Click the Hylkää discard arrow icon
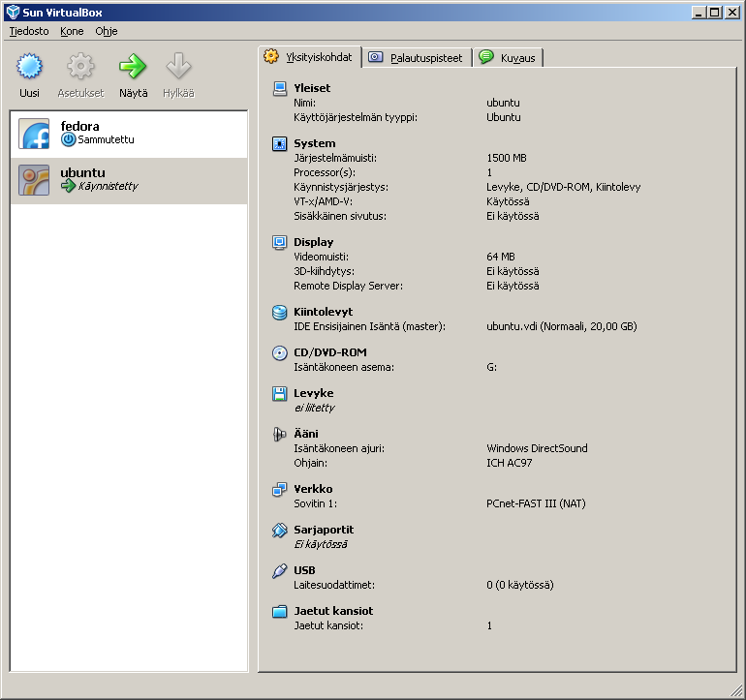Image resolution: width=746 pixels, height=700 pixels. click(178, 68)
